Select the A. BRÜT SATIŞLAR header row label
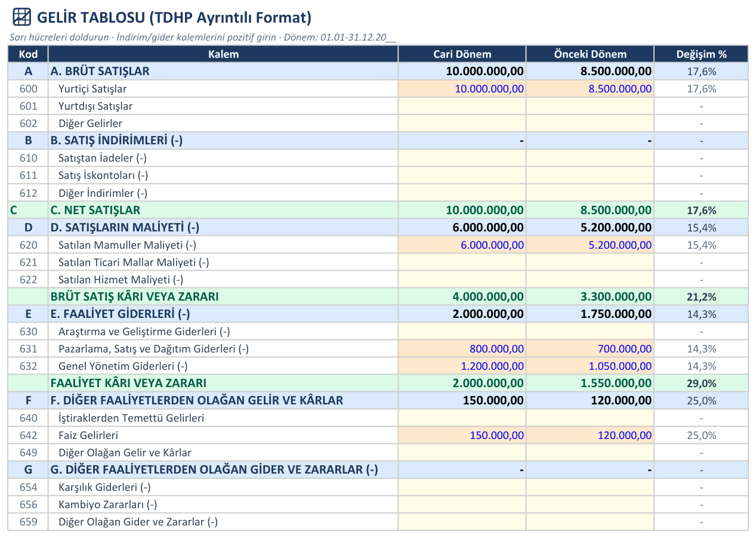This screenshot has width=756, height=538. (x=100, y=72)
